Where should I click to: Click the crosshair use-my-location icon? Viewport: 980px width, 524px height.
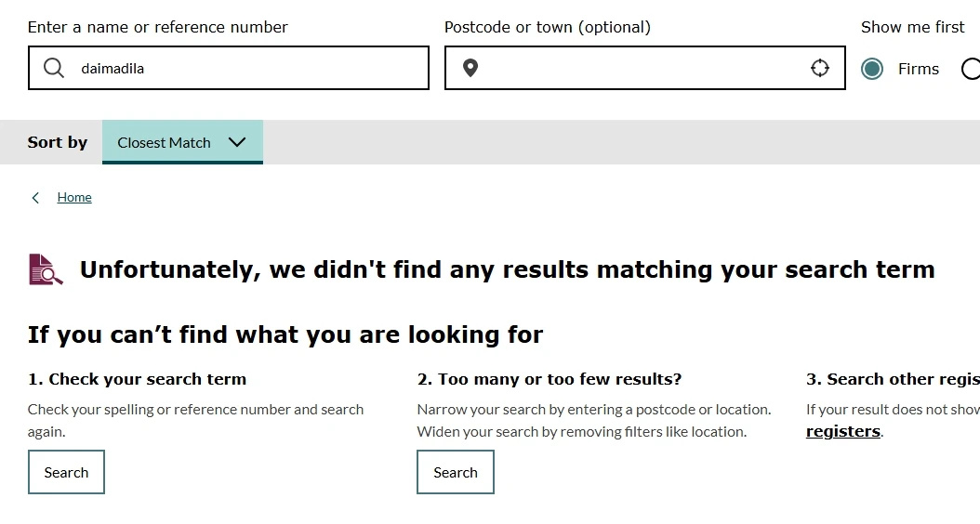pos(819,68)
